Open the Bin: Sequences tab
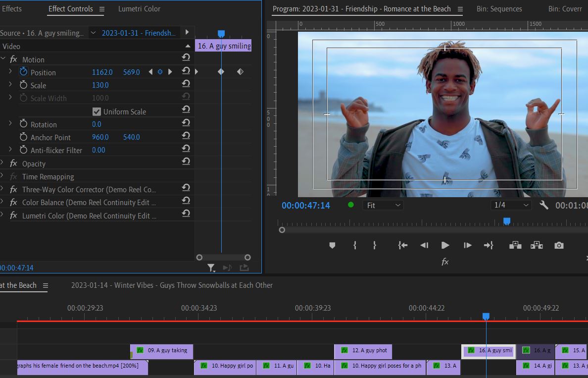The height and width of the screenshot is (378, 588). tap(499, 8)
